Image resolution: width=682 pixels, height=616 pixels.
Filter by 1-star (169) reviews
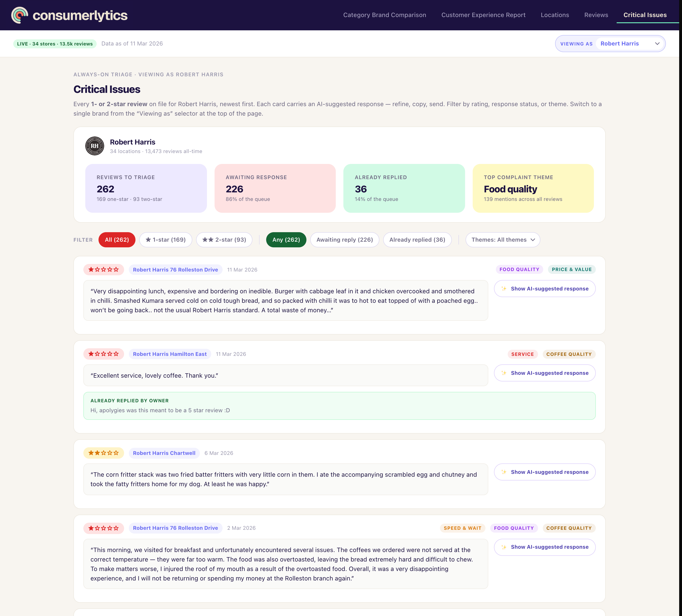pos(166,240)
